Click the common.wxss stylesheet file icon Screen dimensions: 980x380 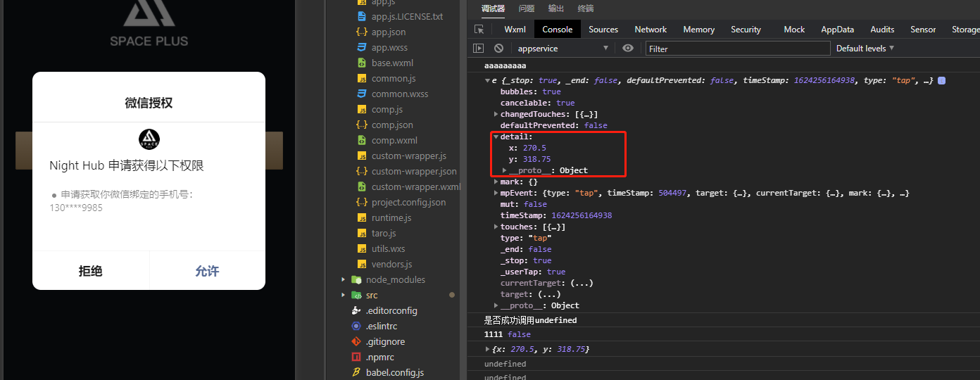[x=362, y=94]
